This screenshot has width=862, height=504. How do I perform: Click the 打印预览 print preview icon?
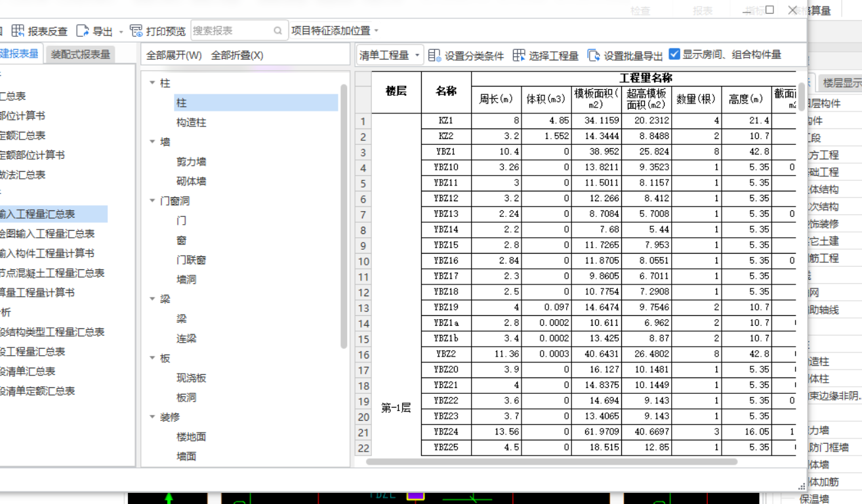pyautogui.click(x=136, y=31)
